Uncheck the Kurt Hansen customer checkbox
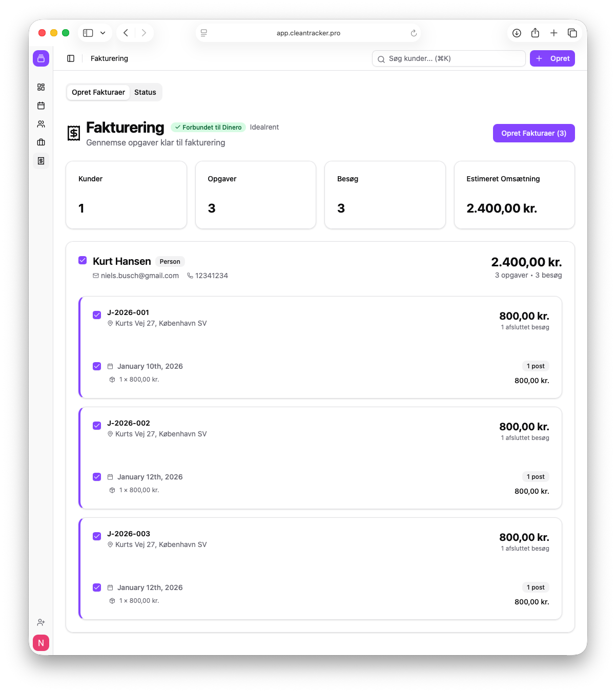This screenshot has width=616, height=693. pyautogui.click(x=83, y=260)
